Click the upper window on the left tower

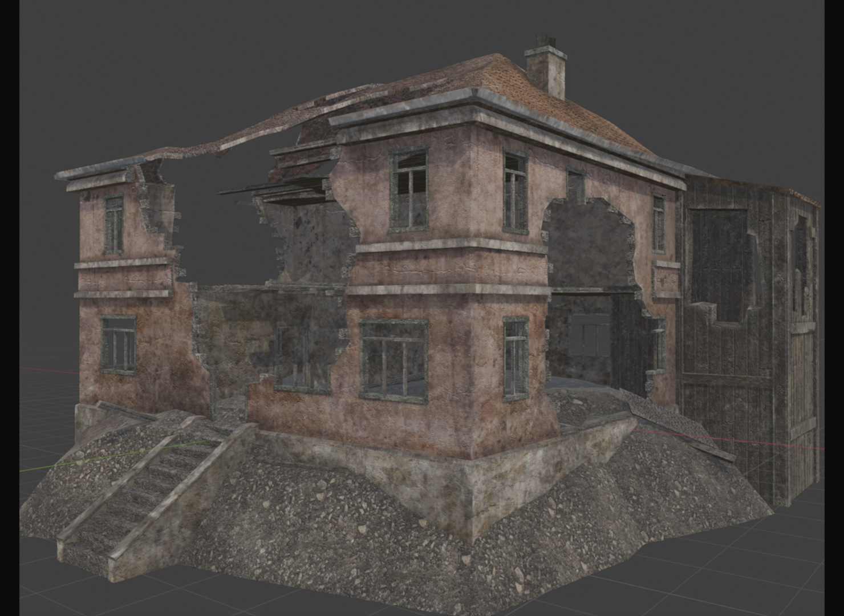pos(113,225)
